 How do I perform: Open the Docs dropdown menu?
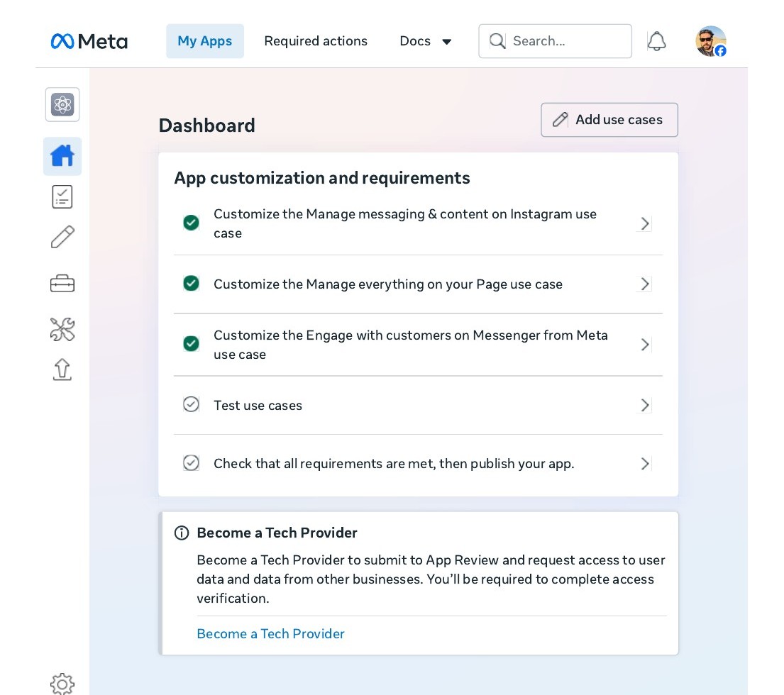426,41
